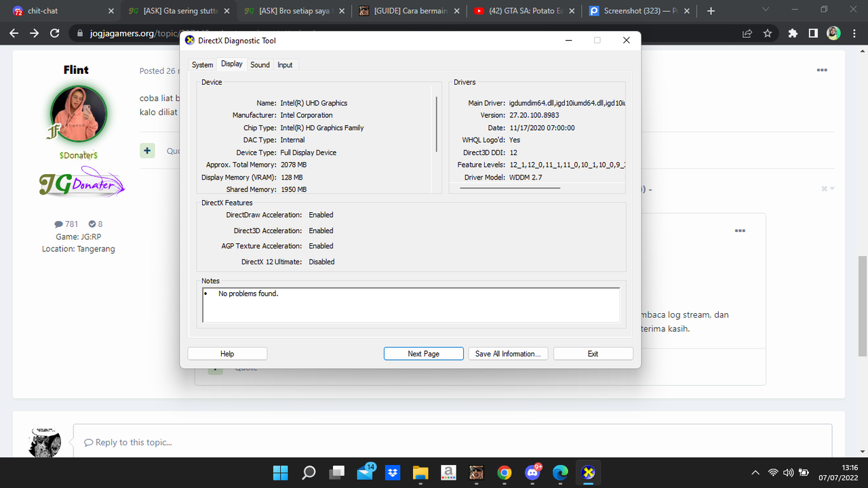
Task: Open options ellipsis on the quoted reply
Action: point(740,230)
